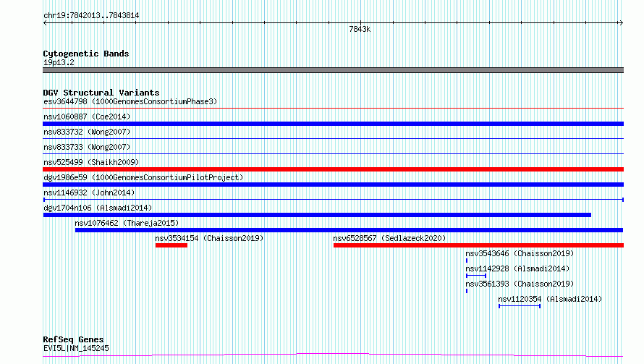This screenshot has height=364, width=644.
Task: Click the gray 19p13.2 cytoband bar
Action: 333,70
